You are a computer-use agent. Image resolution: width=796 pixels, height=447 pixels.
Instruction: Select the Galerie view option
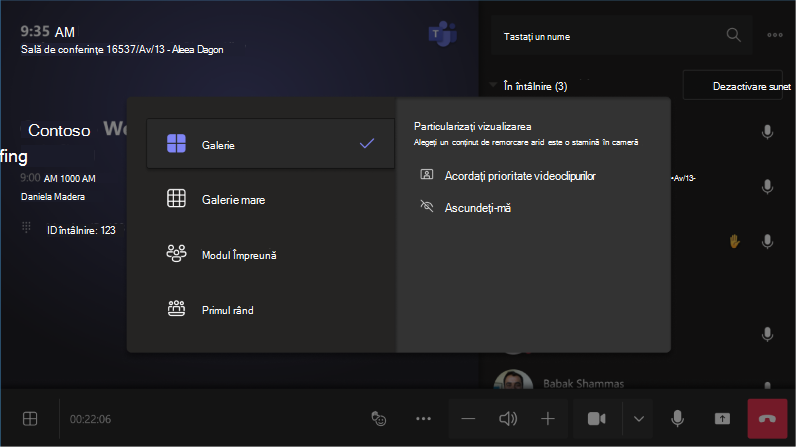pyautogui.click(x=270, y=144)
